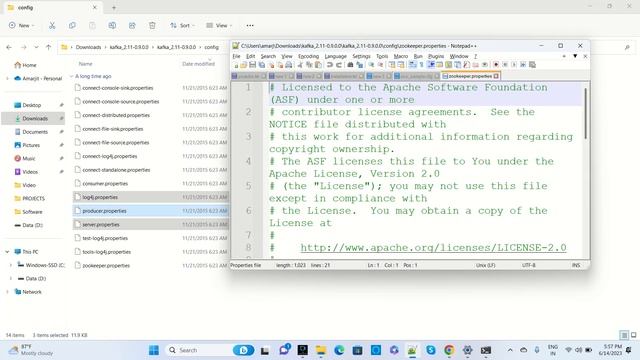Click the Rename icon in File Explorer toolbar
Image resolution: width=640 pixels, height=360 pixels.
click(x=112, y=25)
